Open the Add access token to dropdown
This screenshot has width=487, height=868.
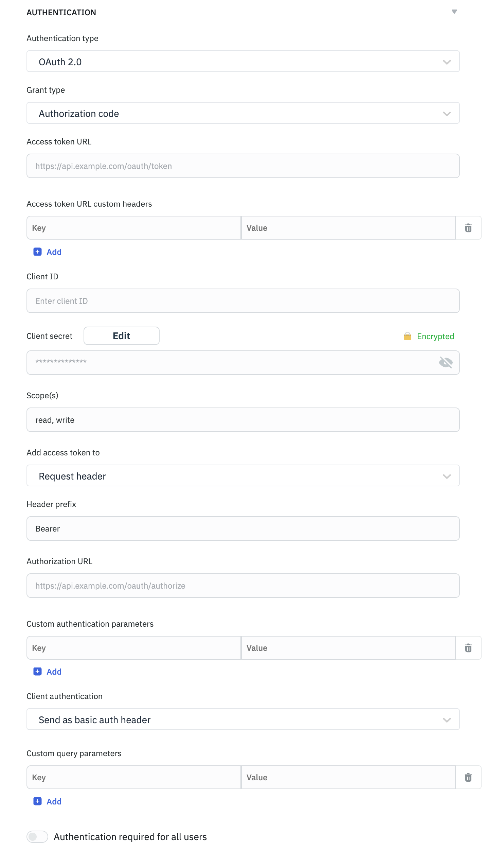243,476
